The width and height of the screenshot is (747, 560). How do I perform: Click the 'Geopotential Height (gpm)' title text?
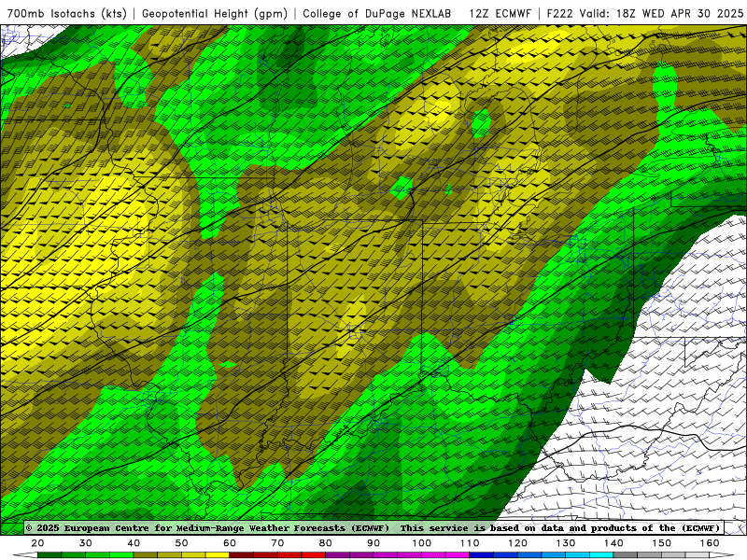(x=215, y=13)
